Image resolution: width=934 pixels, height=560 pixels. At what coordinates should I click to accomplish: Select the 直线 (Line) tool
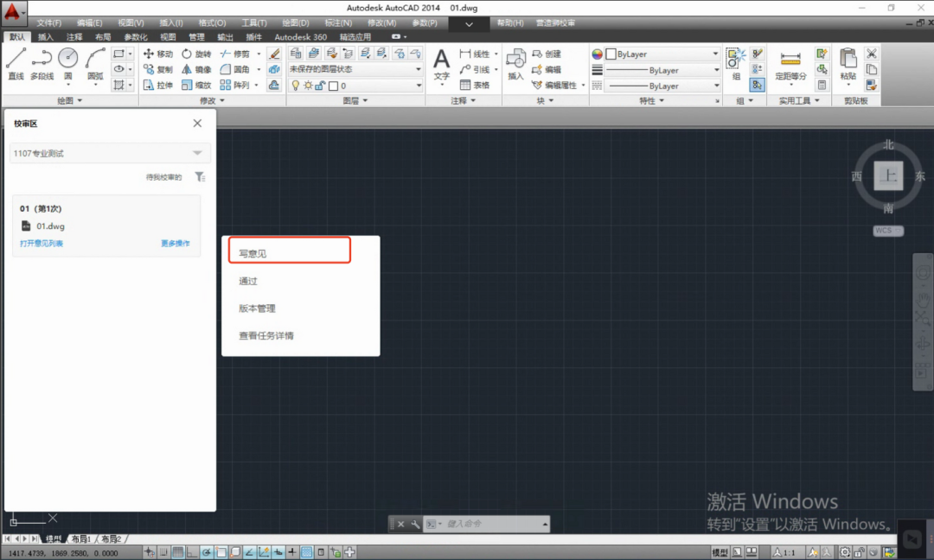click(x=16, y=64)
